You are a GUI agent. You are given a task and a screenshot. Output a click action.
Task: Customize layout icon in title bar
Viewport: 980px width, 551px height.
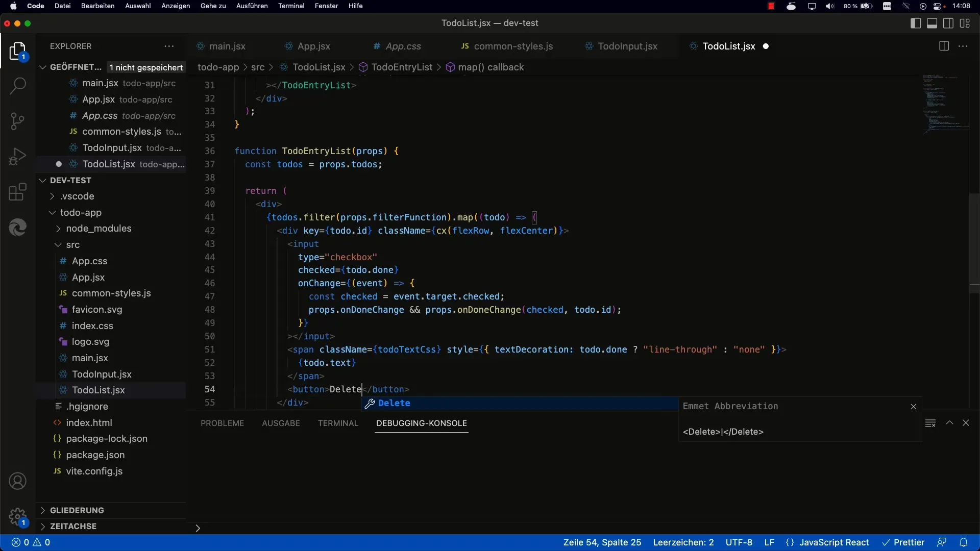click(965, 23)
